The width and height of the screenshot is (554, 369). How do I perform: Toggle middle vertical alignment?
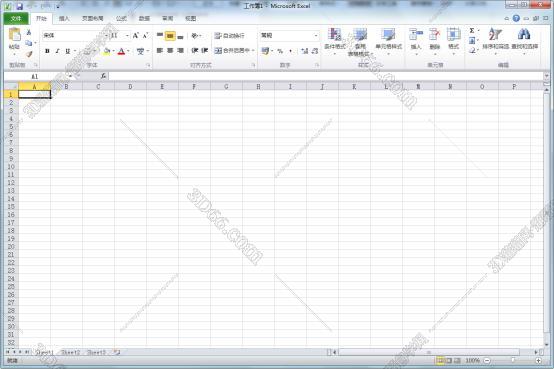(170, 35)
